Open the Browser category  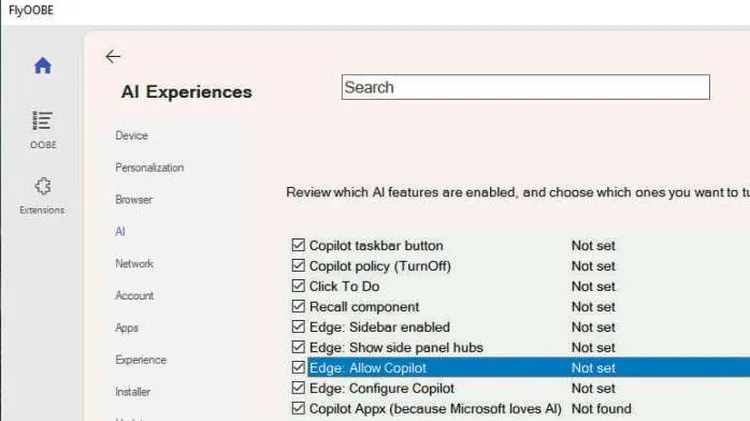[133, 199]
